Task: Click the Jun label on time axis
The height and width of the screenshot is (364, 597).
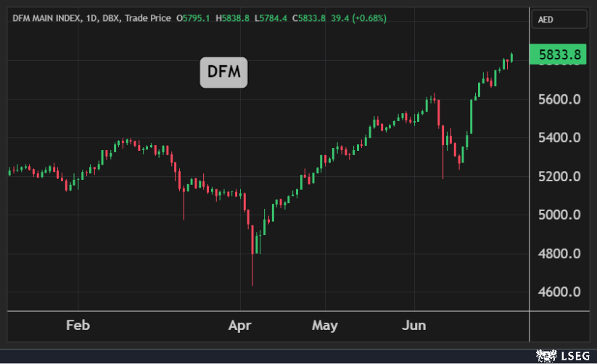Action: click(415, 325)
